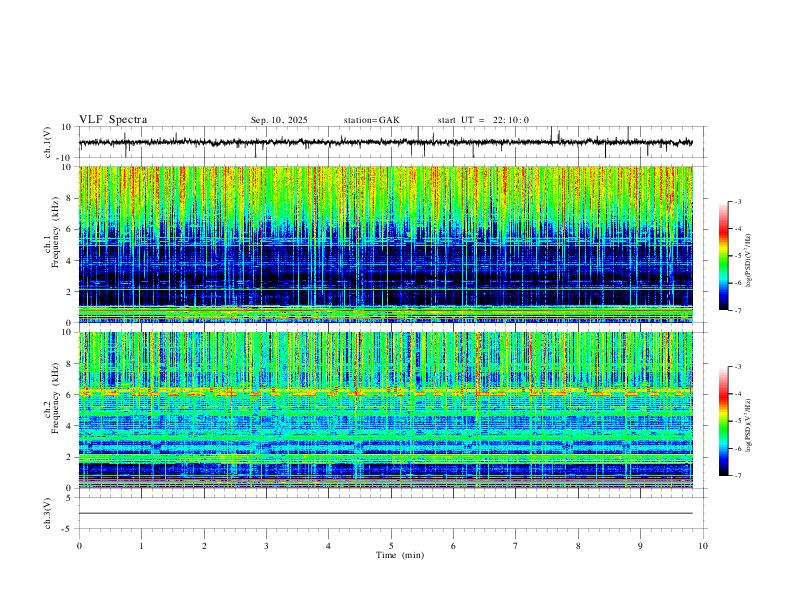This screenshot has width=792, height=612.
Task: Click the "station=GAK" header label
Action: click(x=371, y=120)
